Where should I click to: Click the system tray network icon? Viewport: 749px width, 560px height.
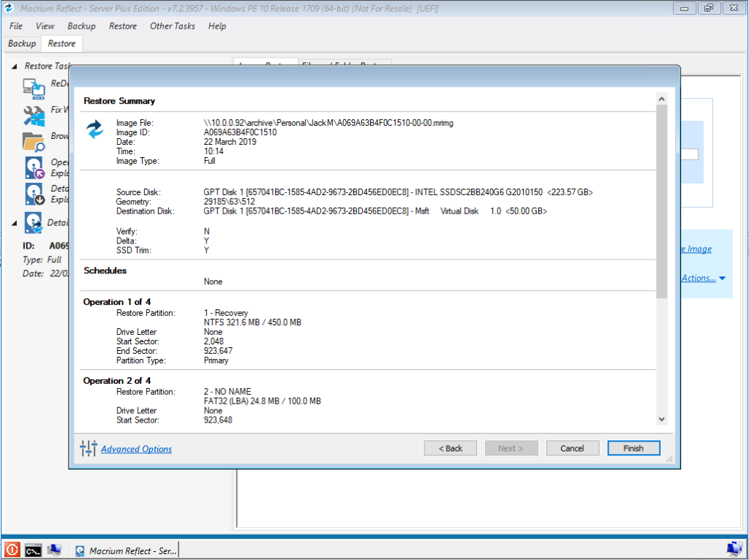tap(734, 549)
